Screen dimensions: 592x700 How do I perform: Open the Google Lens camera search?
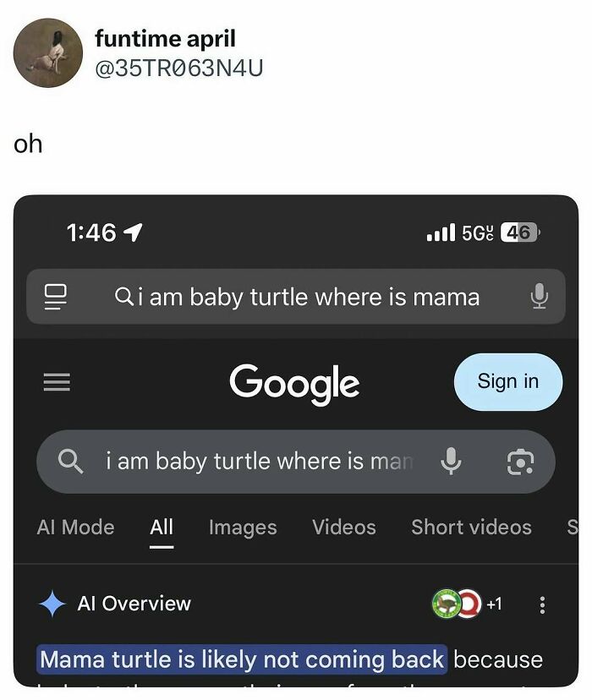click(522, 462)
